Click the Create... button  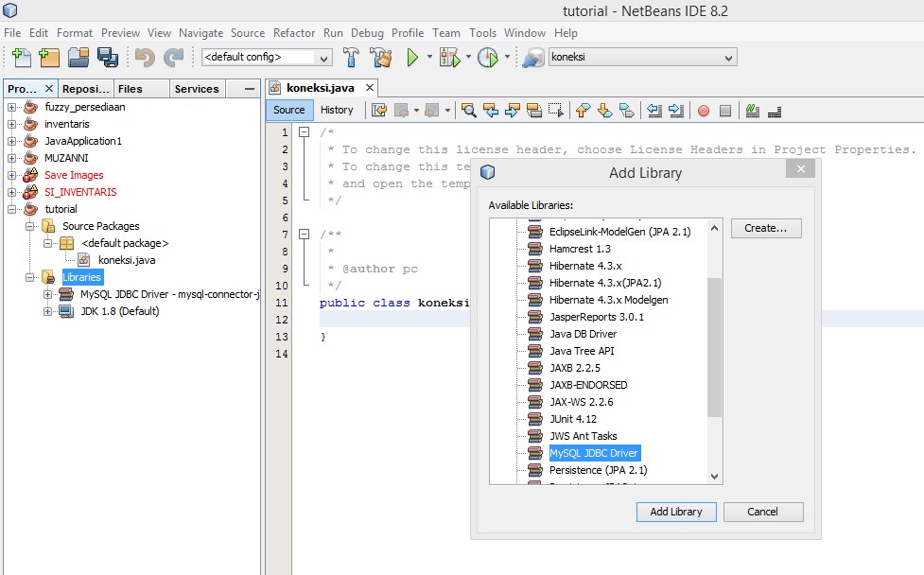765,228
